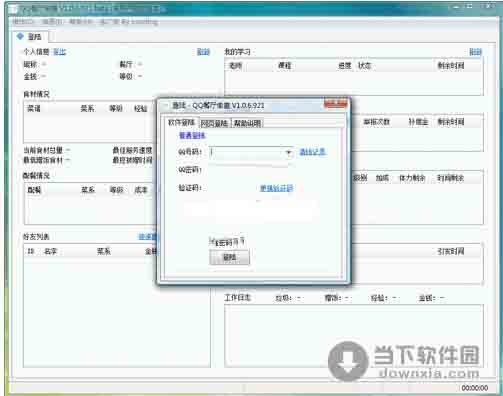Screen dimensions: 503x396
Task: Click the 普通登陆 link in dialog
Action: (192, 135)
